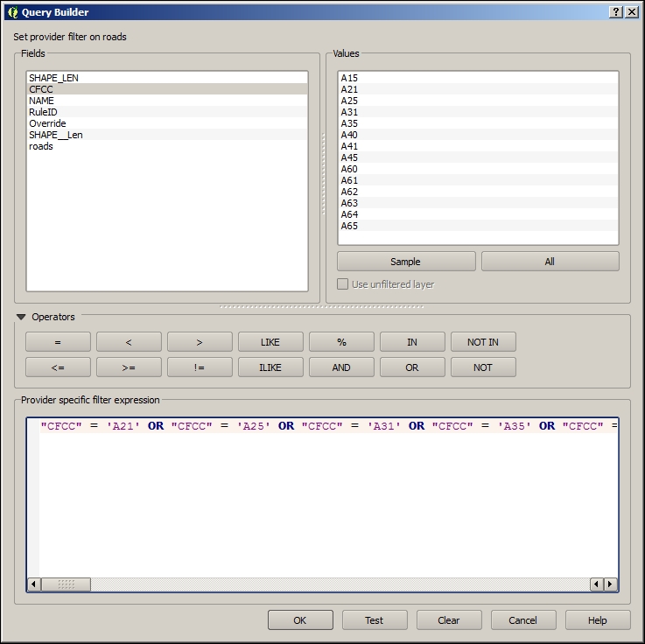Click the rightmost scroll-right arrow

[x=611, y=584]
